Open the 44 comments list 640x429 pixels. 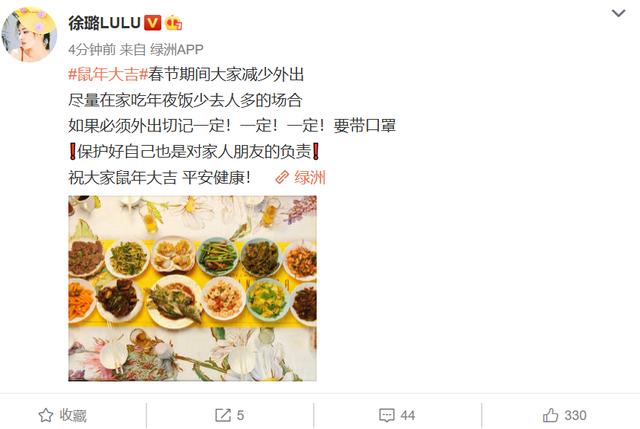tap(407, 416)
